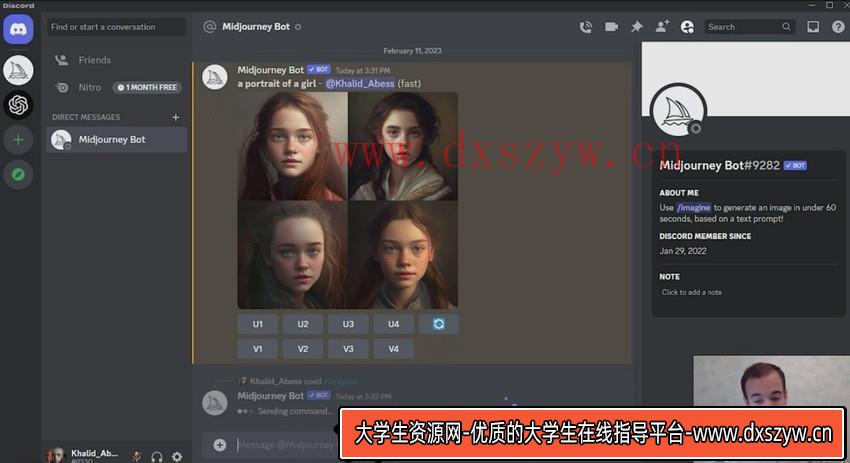Screen dimensions: 850x463
Task: Open the Friends tab
Action: coord(117,60)
